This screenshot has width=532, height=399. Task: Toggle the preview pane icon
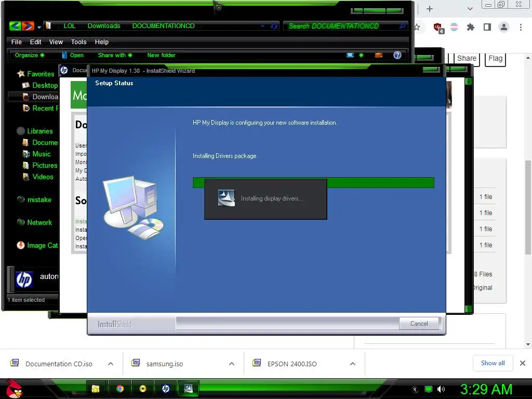tap(379, 55)
